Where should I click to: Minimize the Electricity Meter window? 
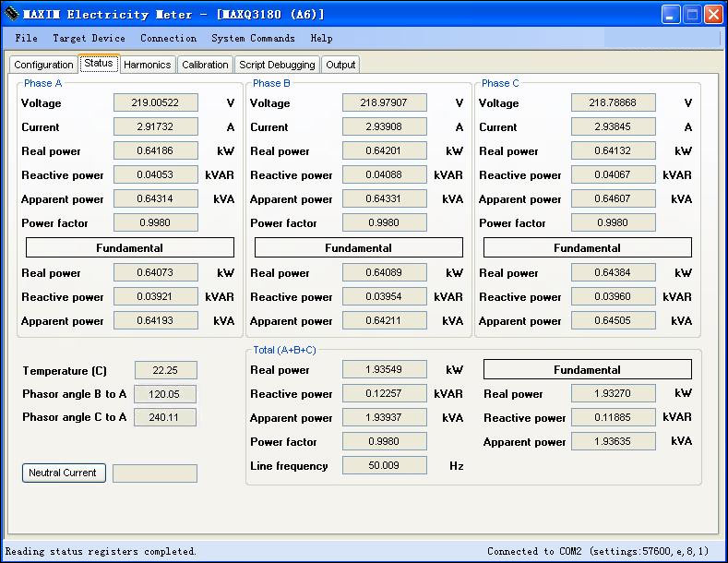(671, 15)
